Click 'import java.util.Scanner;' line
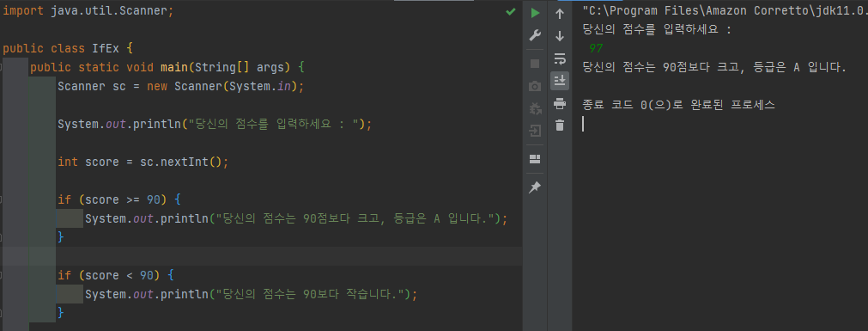 pyautogui.click(x=88, y=11)
